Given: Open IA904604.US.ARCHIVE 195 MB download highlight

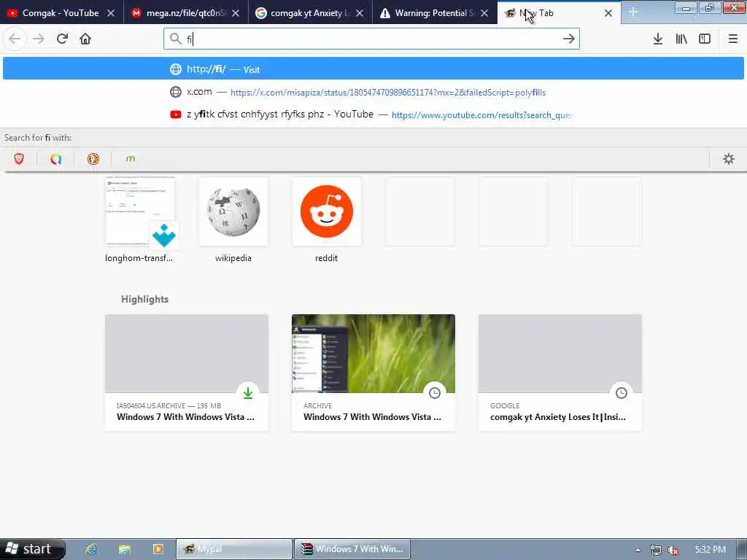Looking at the screenshot, I should coord(187,373).
